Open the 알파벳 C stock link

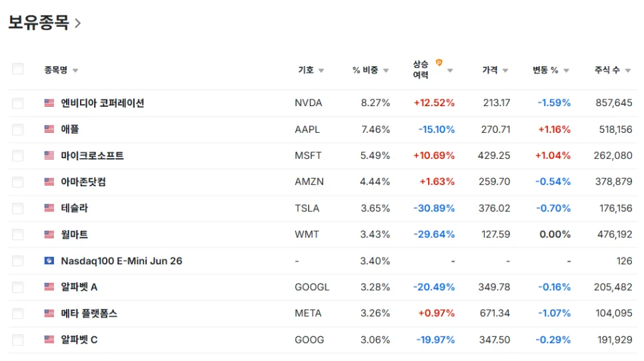coord(79,340)
